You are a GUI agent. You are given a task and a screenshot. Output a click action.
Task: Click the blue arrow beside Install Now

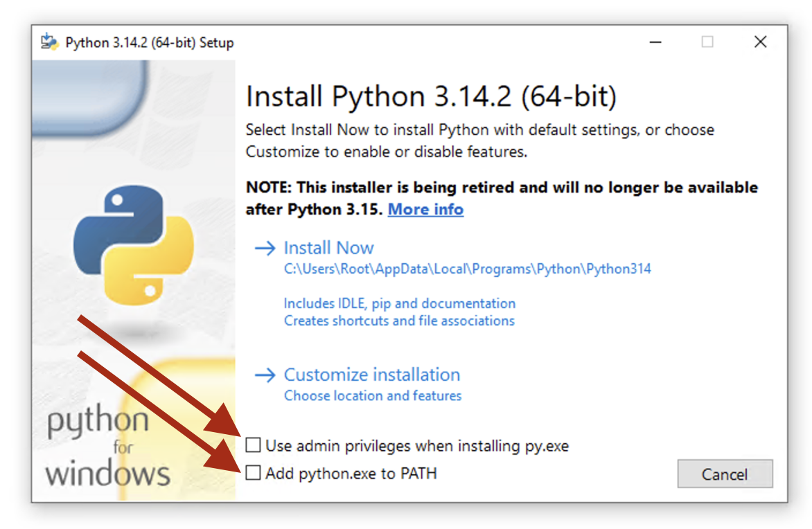point(265,249)
